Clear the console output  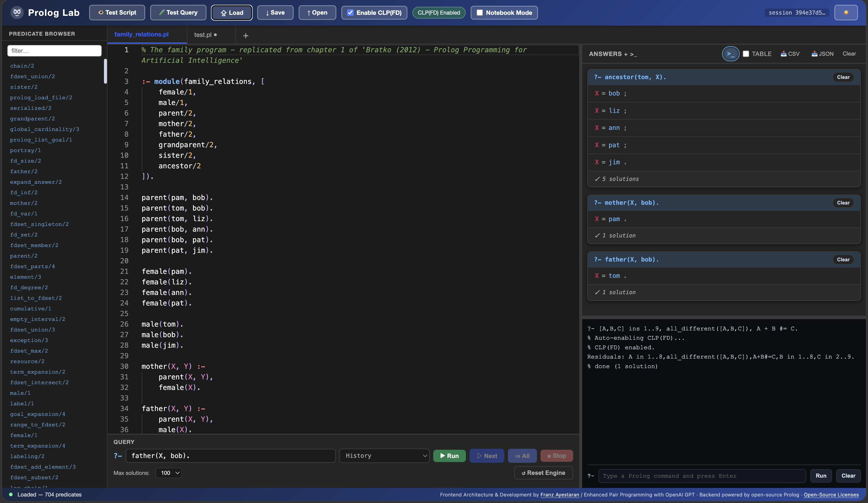coord(848,476)
